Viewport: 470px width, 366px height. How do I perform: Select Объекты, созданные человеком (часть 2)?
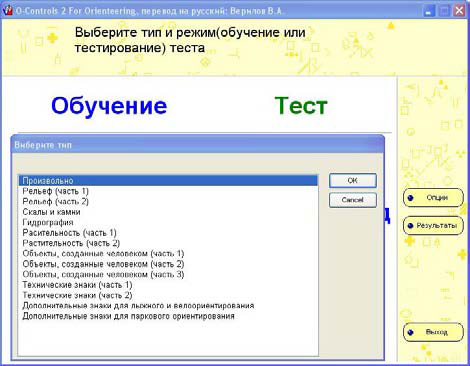[168, 264]
